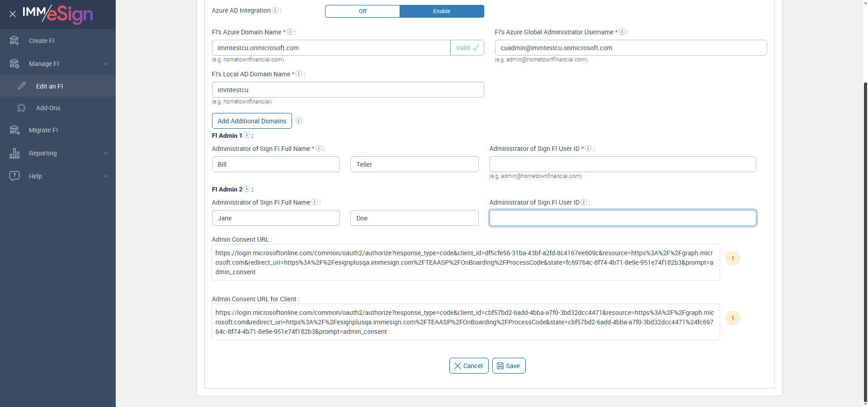
Task: Click warning icon beside Admin Consent URL for Client
Action: 732,318
